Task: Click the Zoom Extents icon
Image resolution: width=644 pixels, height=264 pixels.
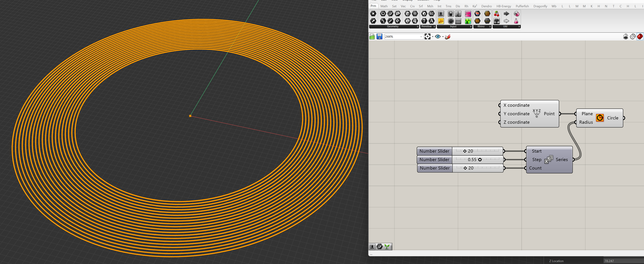Action: pyautogui.click(x=427, y=36)
